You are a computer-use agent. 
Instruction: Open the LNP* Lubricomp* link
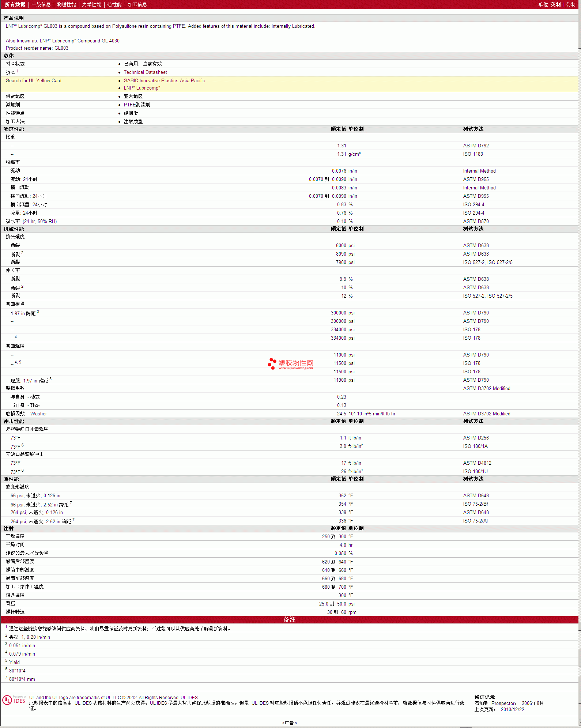pos(142,88)
